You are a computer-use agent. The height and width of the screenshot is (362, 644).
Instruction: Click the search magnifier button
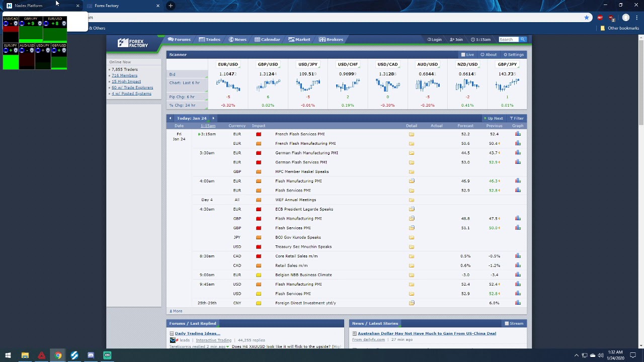(x=523, y=39)
